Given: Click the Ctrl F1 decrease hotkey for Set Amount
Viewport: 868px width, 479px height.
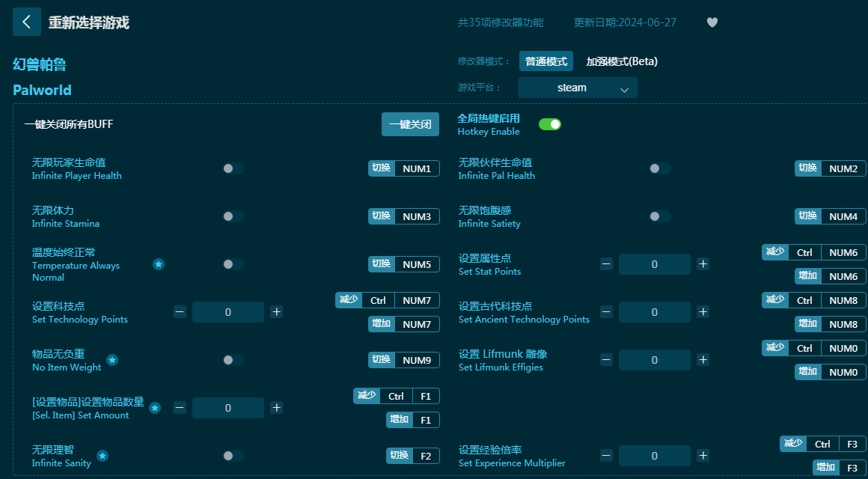Looking at the screenshot, I should pos(397,396).
